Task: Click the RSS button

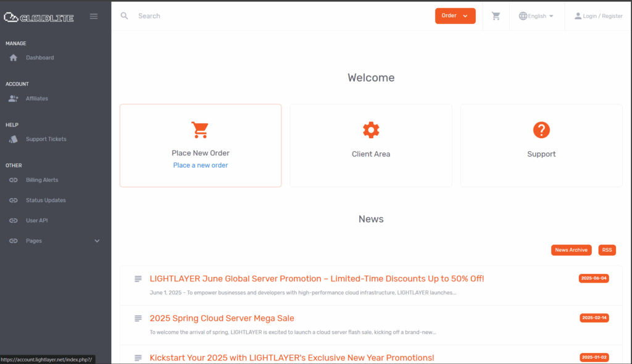Action: pos(607,250)
